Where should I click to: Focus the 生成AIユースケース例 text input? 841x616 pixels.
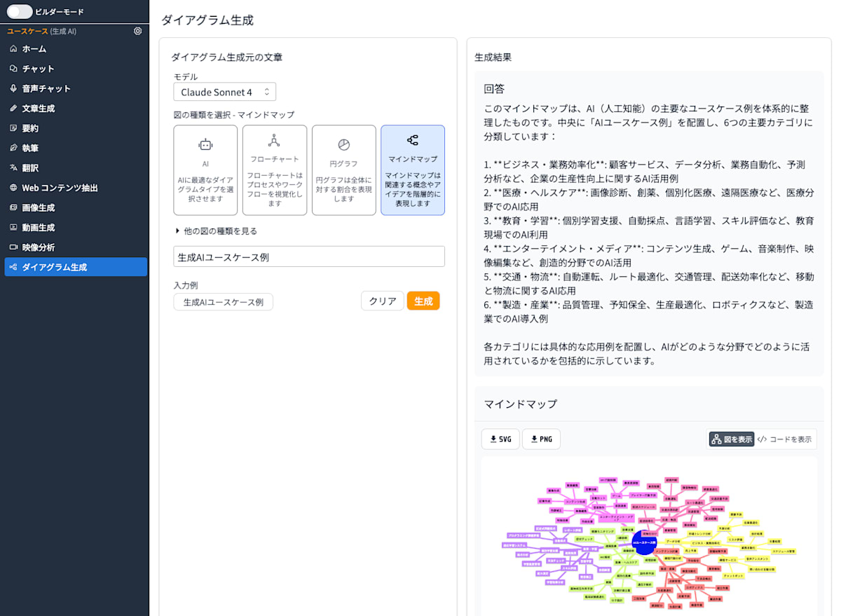309,256
